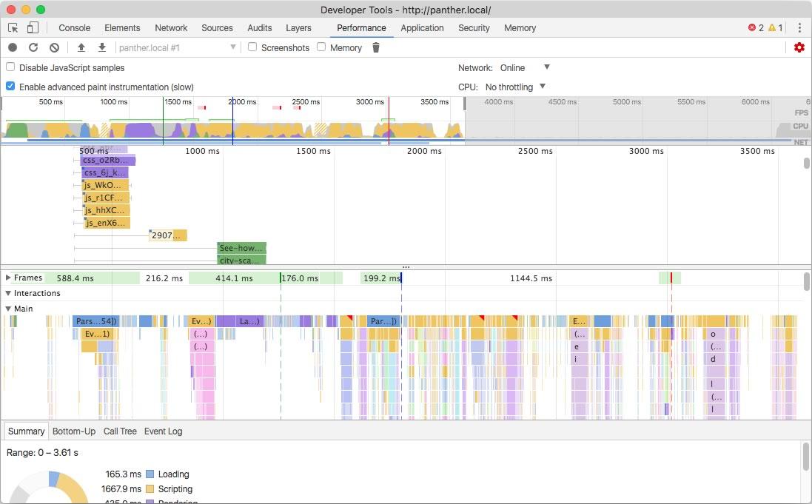Select the 199.2 ms frame

click(x=381, y=278)
